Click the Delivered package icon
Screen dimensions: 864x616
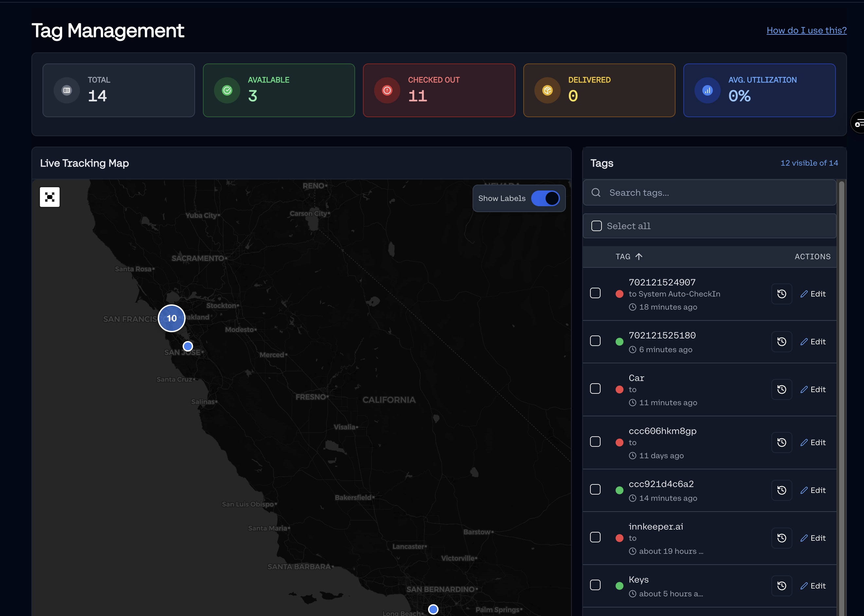[x=548, y=90]
